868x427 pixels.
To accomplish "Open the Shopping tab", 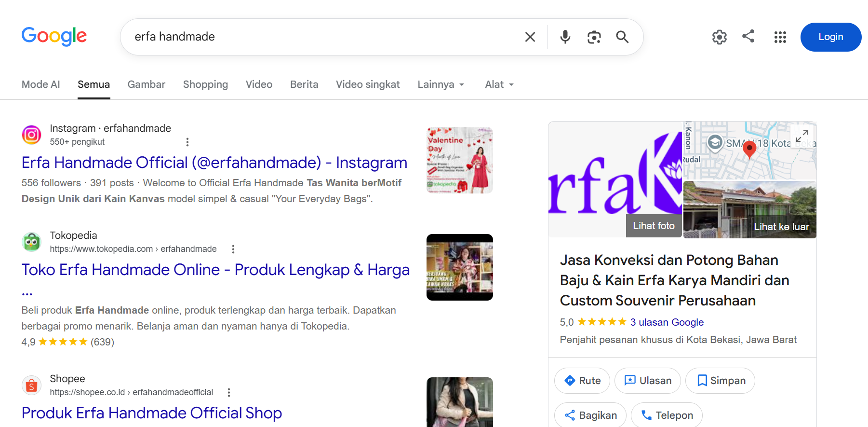I will point(205,84).
